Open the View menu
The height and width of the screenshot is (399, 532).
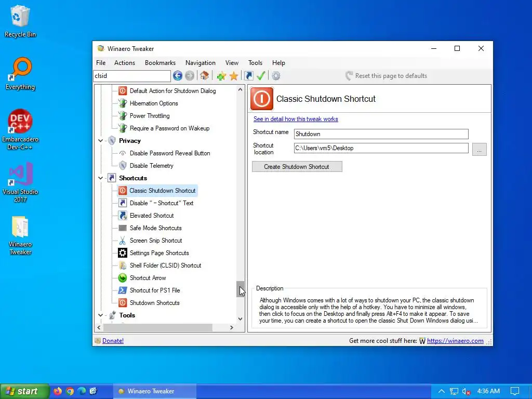tap(232, 63)
